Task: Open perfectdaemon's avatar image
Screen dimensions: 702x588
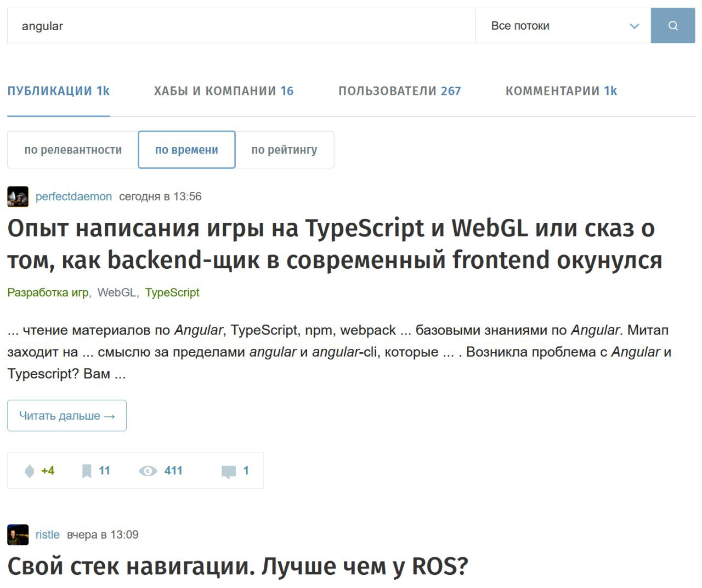Action: coord(18,196)
